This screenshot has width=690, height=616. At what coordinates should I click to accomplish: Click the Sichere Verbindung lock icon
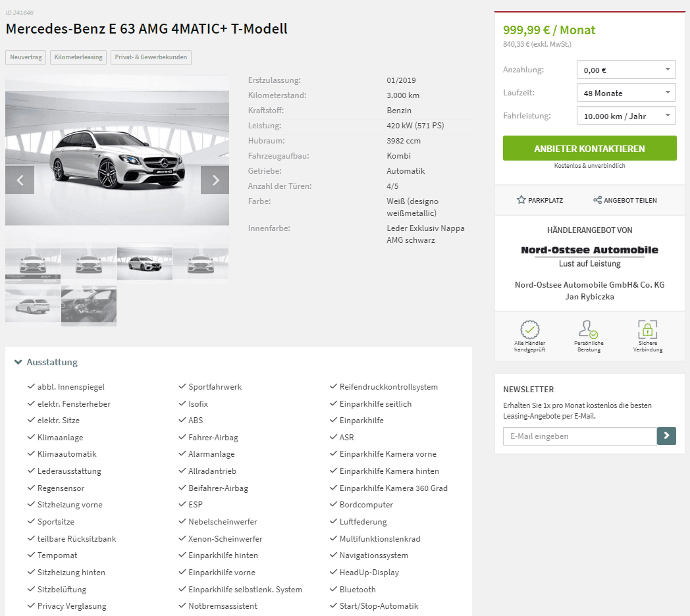[x=647, y=329]
